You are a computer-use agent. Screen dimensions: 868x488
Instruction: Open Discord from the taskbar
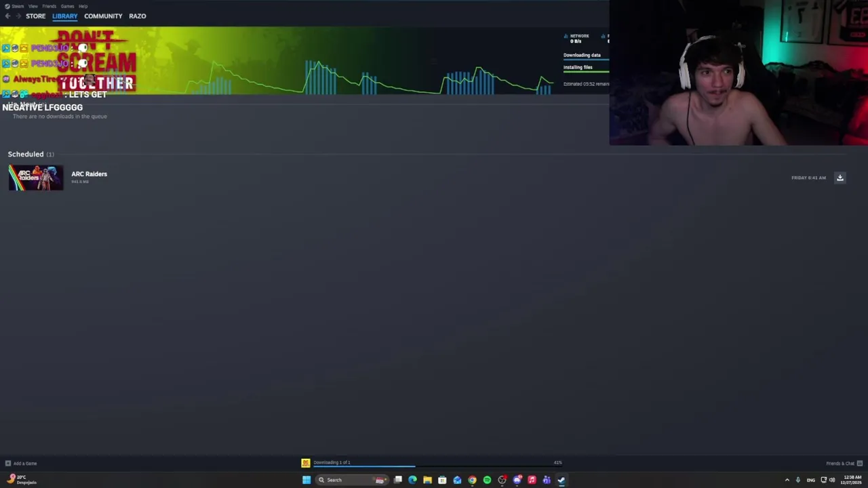pyautogui.click(x=517, y=480)
